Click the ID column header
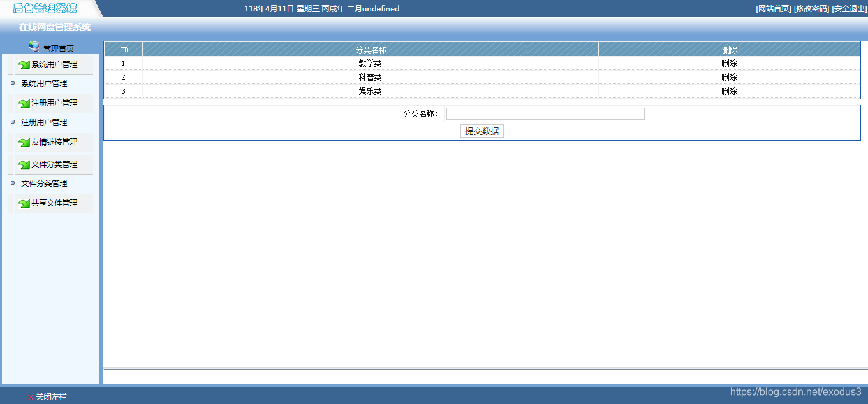 click(x=124, y=50)
